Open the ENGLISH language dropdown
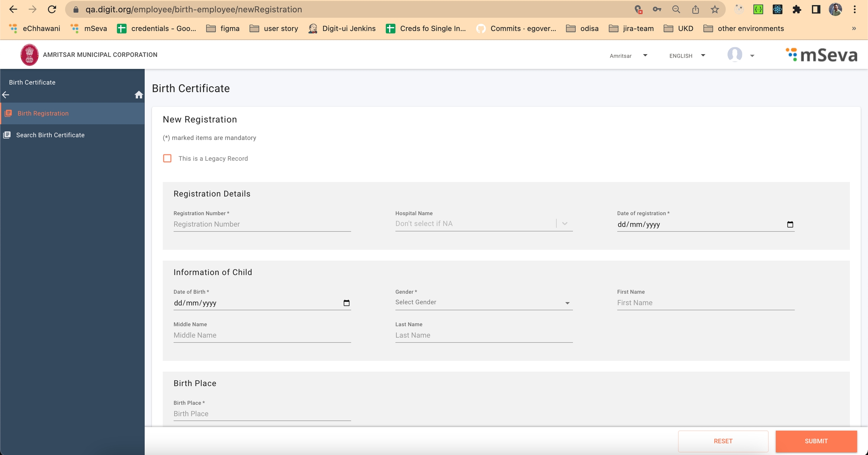This screenshot has height=455, width=868. pyautogui.click(x=687, y=56)
